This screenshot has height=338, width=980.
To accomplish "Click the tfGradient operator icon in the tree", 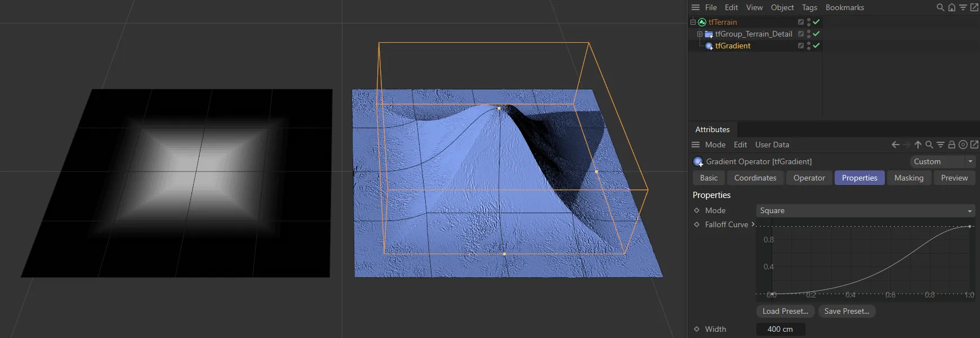I will 709,46.
